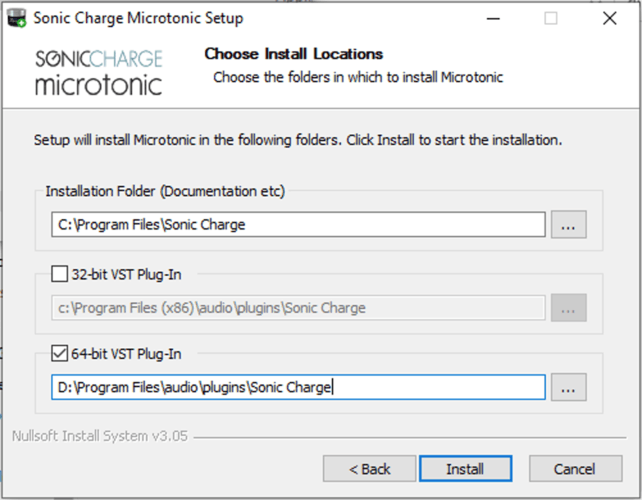Focus the Installation Folder path field
Screen dimensions: 642x500
click(298, 224)
